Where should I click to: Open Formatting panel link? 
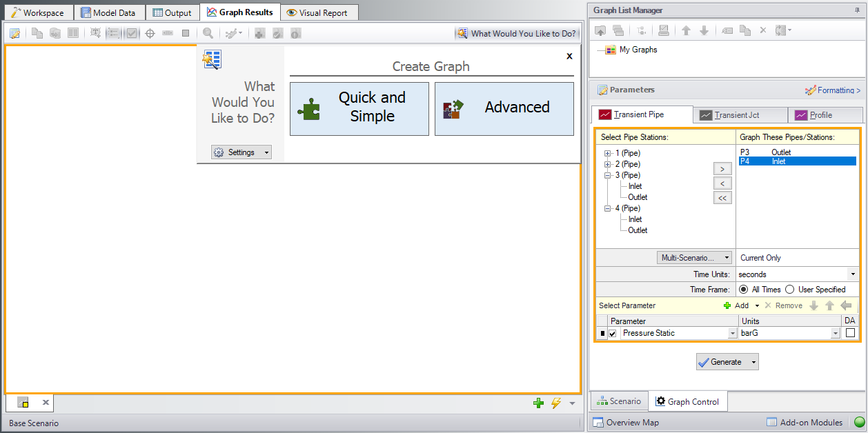click(x=833, y=90)
